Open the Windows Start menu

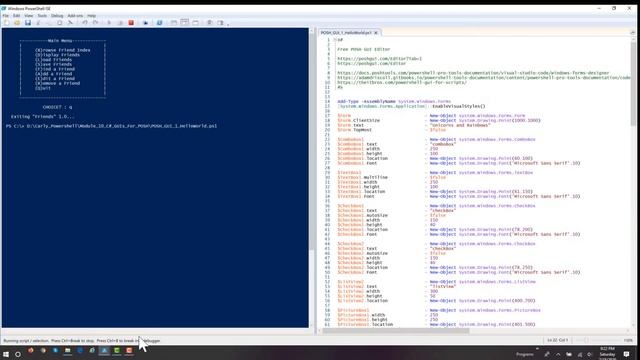point(6,354)
